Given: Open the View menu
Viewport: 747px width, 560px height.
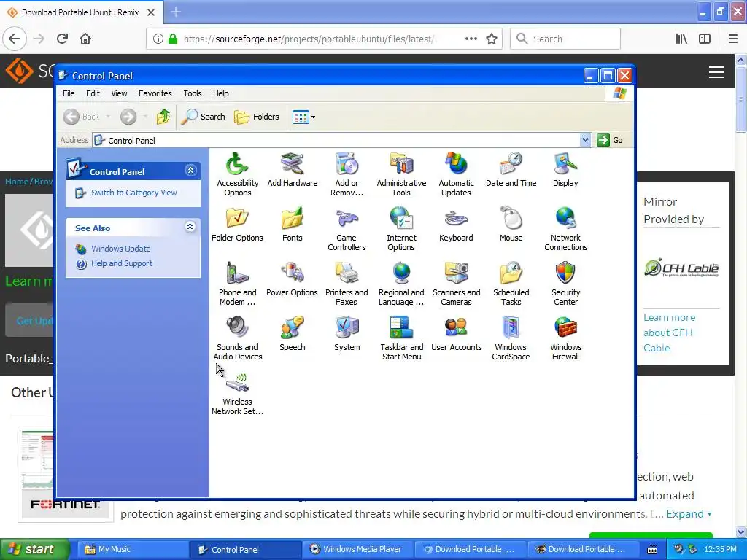Looking at the screenshot, I should 119,93.
